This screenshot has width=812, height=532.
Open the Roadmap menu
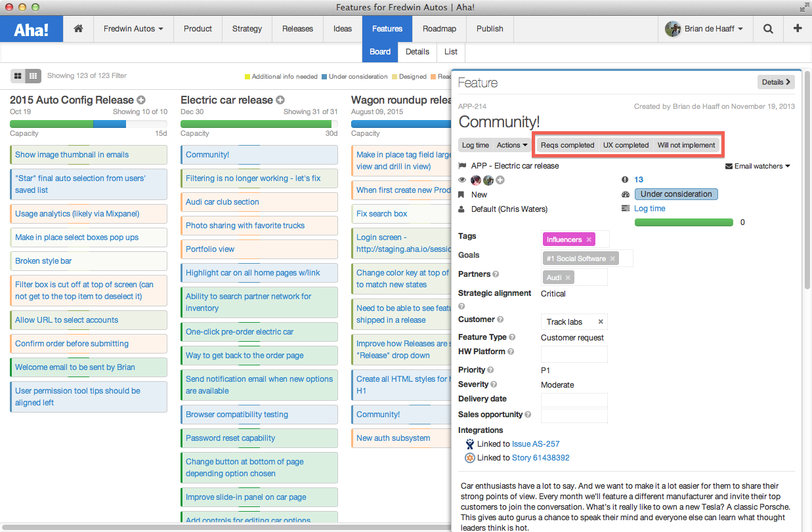click(x=439, y=29)
